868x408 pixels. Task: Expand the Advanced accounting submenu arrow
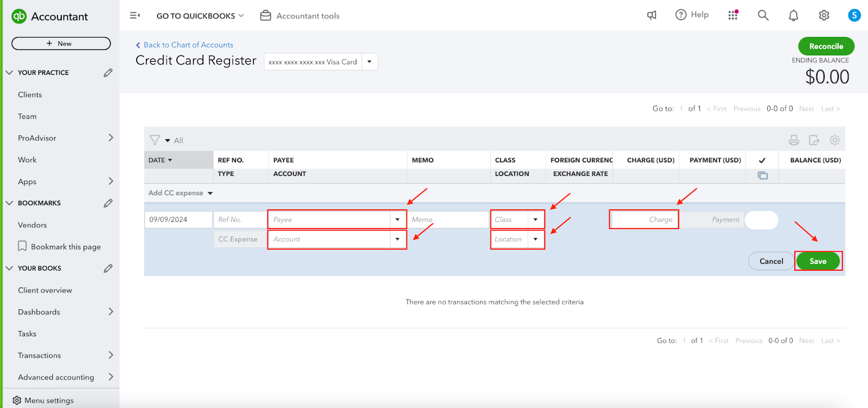pos(111,377)
